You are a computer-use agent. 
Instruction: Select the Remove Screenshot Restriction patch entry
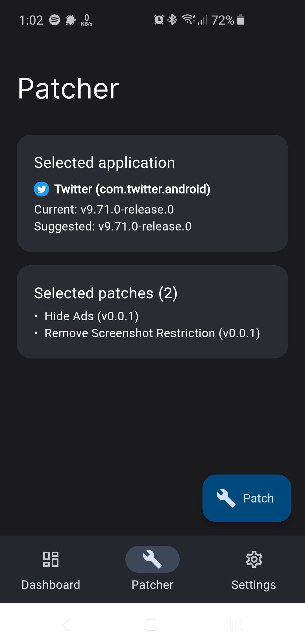click(152, 333)
